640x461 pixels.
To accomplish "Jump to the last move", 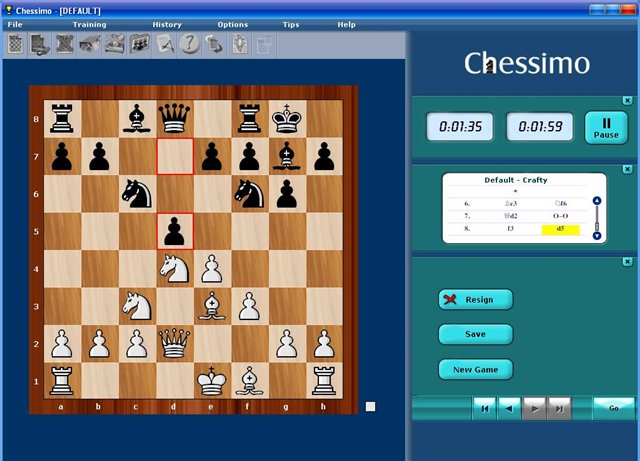I will point(559,408).
